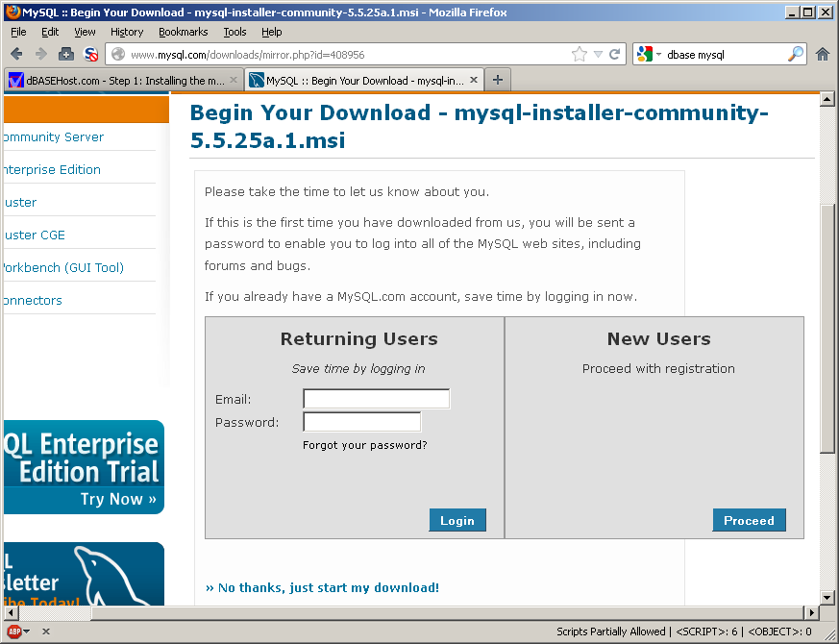Open the Help menu

[272, 32]
